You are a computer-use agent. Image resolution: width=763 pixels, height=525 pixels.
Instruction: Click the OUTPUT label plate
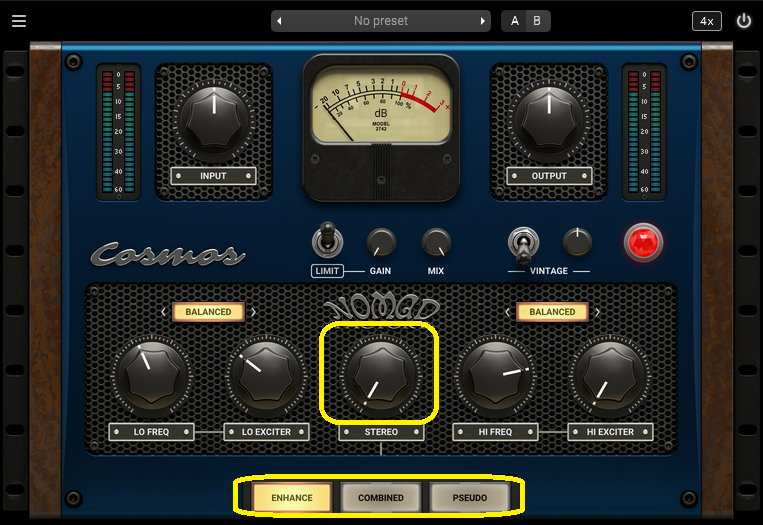point(549,176)
